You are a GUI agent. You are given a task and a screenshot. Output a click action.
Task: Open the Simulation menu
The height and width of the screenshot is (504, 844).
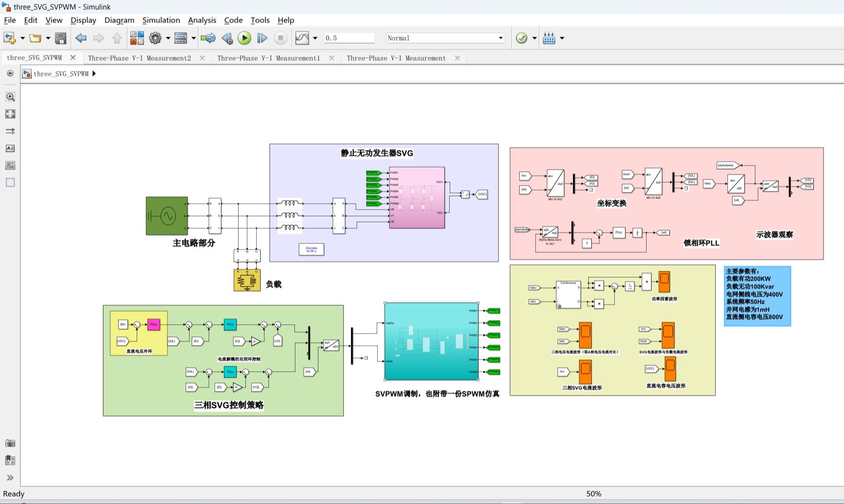(x=161, y=20)
